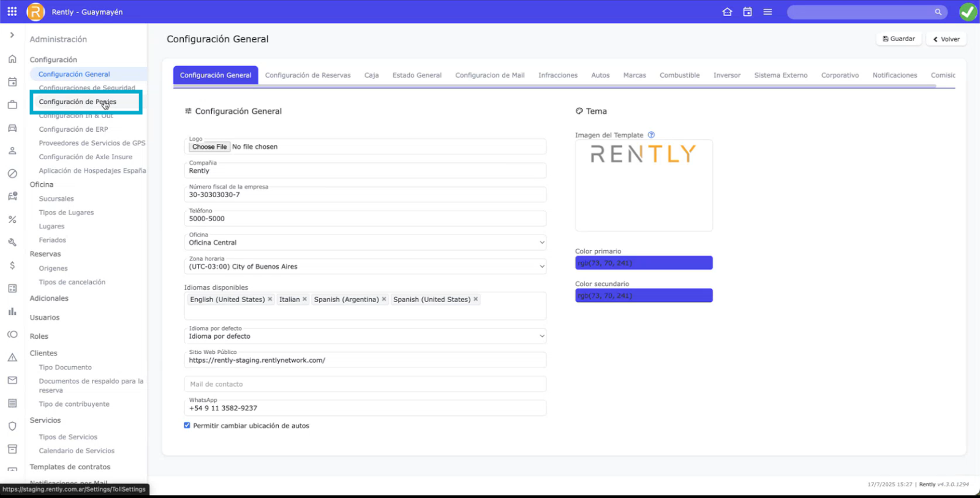Open the Oficina dropdown
Screen dimensions: 980x498
[x=365, y=243]
